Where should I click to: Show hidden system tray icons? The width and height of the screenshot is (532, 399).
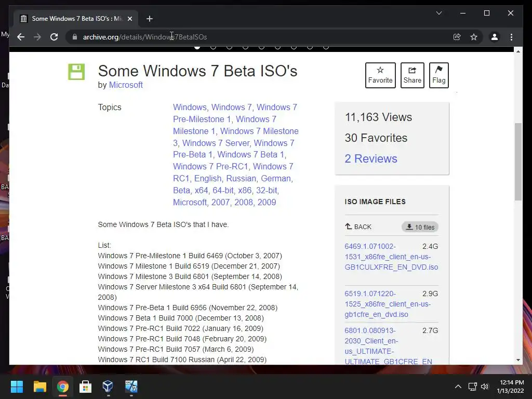458,387
